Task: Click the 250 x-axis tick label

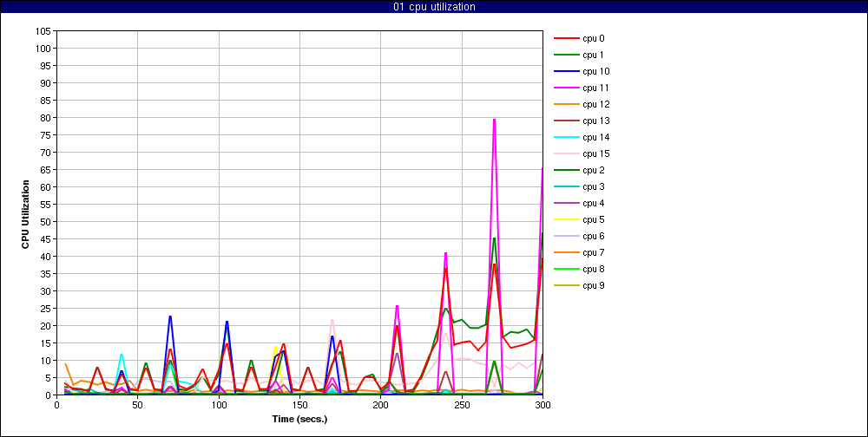Action: click(x=462, y=405)
